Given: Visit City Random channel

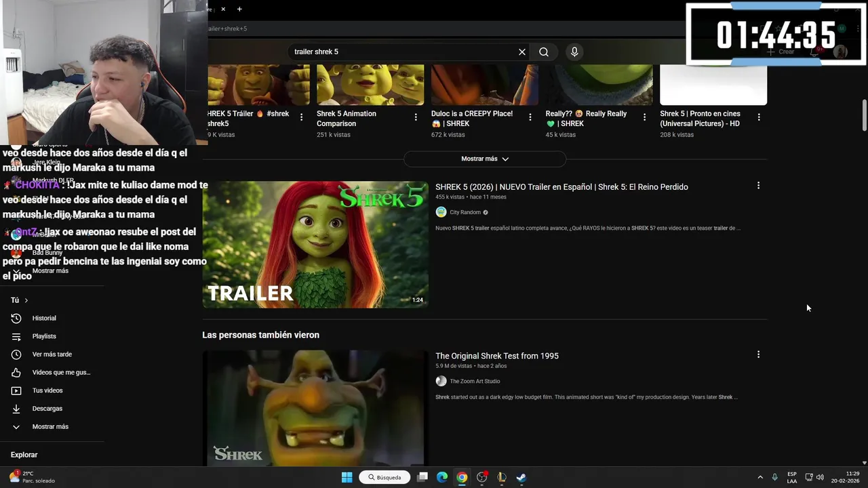Looking at the screenshot, I should click(465, 212).
